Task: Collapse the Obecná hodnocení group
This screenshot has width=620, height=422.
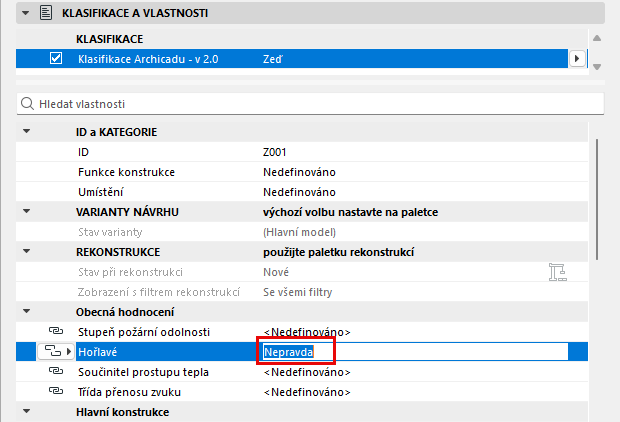Action: (26, 311)
